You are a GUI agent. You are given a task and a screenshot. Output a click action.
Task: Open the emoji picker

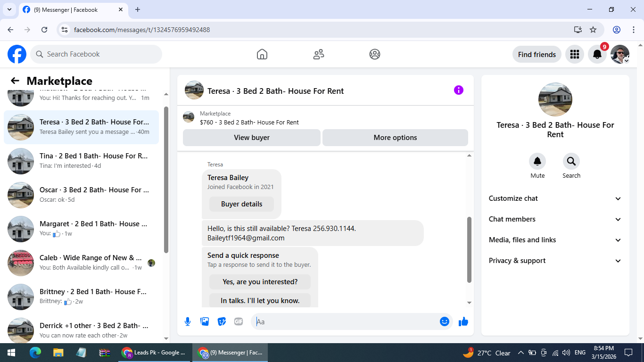click(x=445, y=321)
